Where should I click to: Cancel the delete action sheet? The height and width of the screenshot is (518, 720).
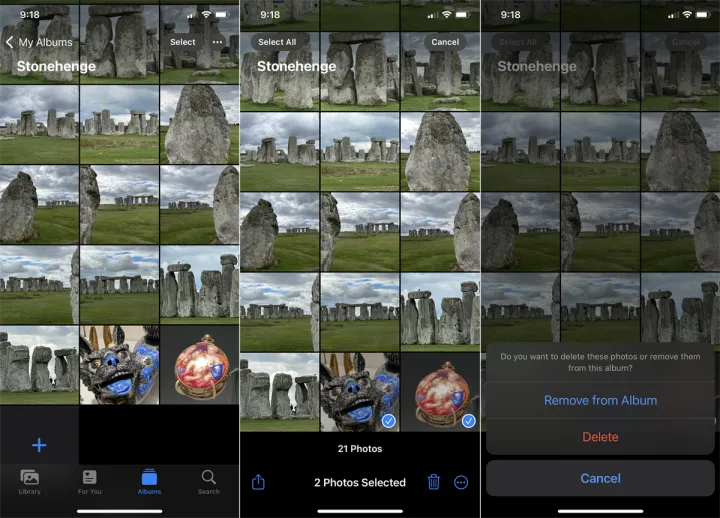coord(600,478)
